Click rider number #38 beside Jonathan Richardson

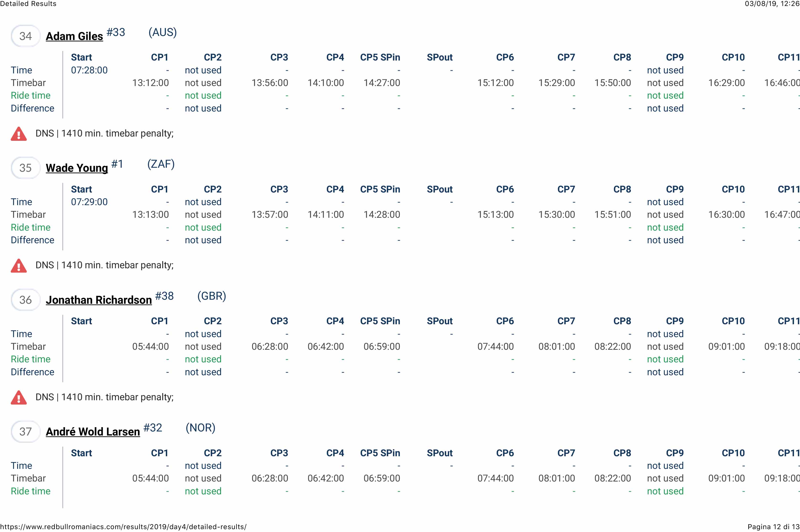point(164,296)
